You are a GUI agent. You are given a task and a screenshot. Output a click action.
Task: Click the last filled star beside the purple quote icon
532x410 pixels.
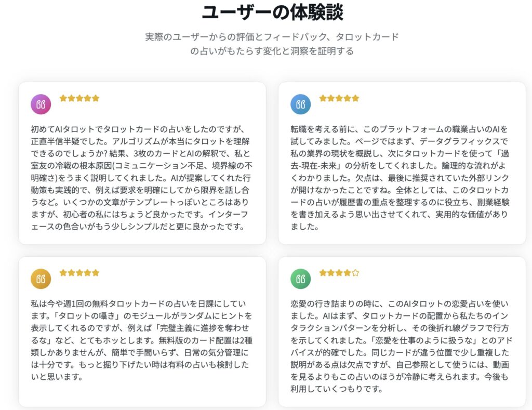[96, 98]
